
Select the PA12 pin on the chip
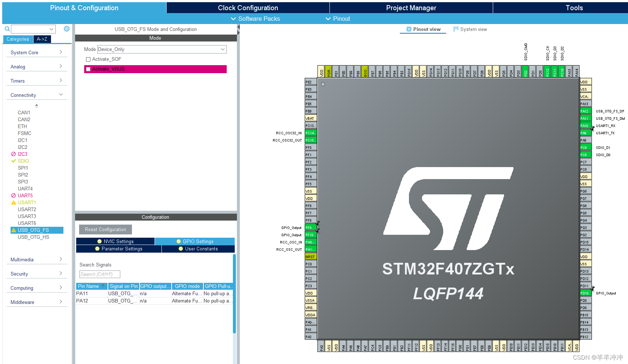tap(585, 111)
